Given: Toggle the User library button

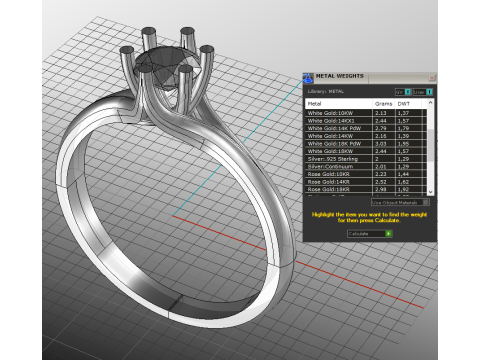Looking at the screenshot, I should tap(423, 92).
